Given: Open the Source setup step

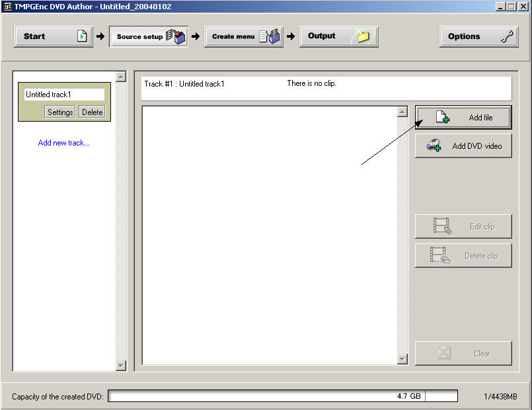Looking at the screenshot, I should click(149, 36).
